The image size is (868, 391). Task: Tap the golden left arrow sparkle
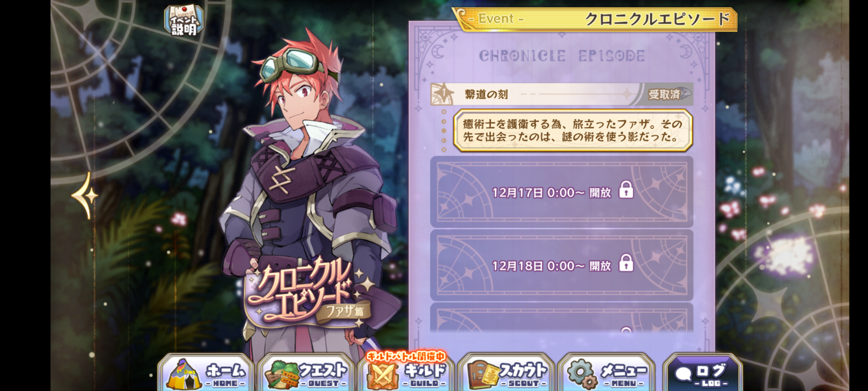(86, 195)
